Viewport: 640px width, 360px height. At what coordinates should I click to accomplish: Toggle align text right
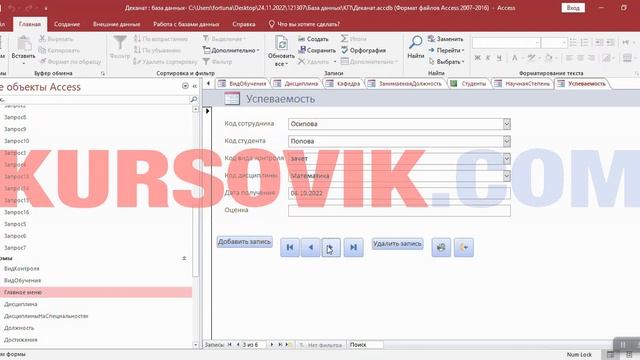[x=591, y=58]
